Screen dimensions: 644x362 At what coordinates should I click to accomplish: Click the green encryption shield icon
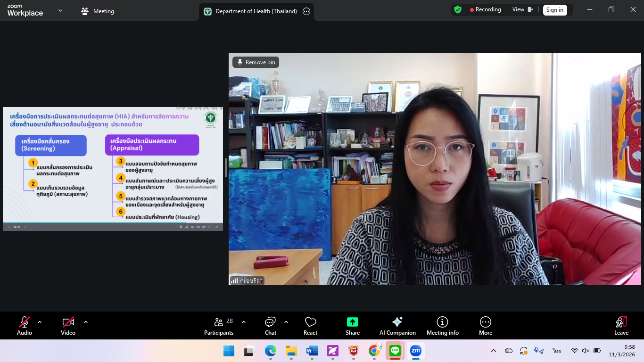(x=458, y=9)
